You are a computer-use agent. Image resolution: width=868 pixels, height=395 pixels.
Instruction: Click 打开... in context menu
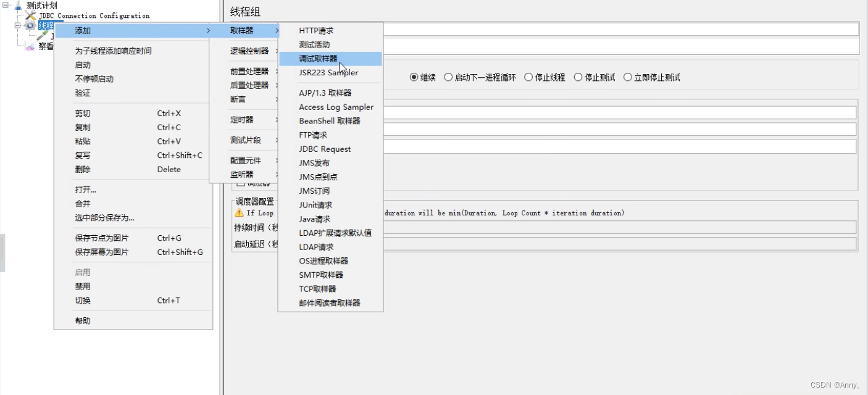[133, 189]
